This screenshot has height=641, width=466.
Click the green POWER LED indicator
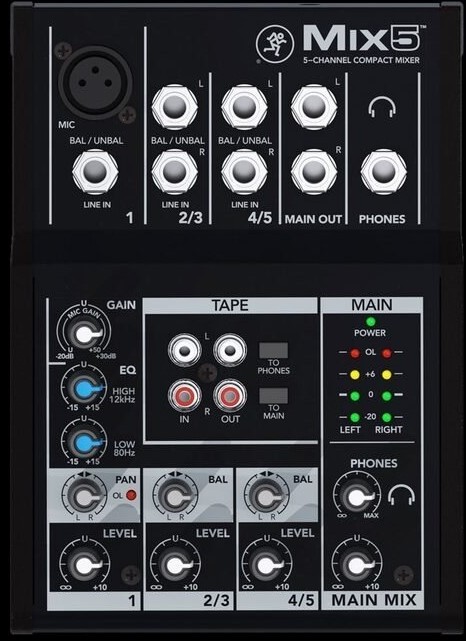370,321
